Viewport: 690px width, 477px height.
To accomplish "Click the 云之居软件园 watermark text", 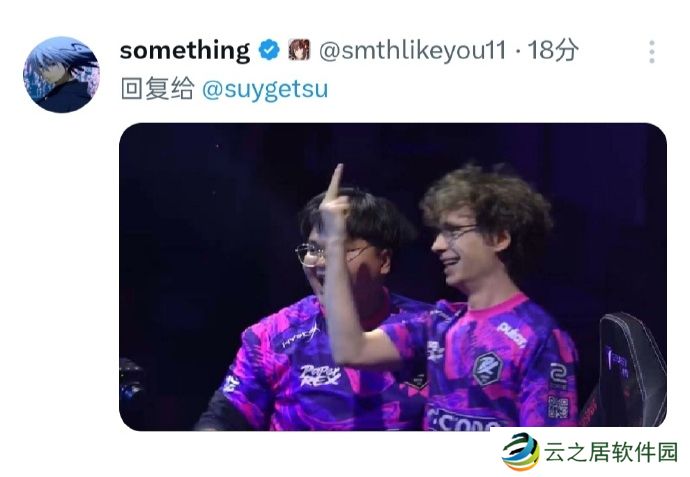I will [611, 452].
